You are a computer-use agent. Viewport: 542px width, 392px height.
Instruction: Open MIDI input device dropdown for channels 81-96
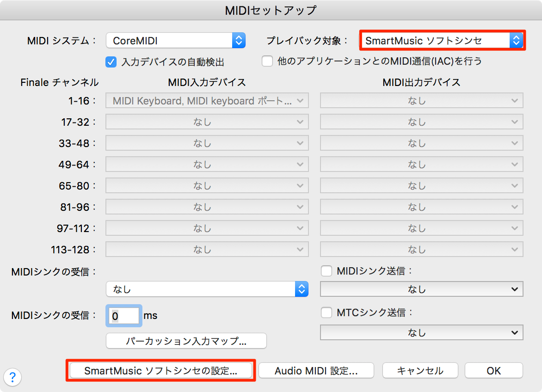tap(207, 207)
